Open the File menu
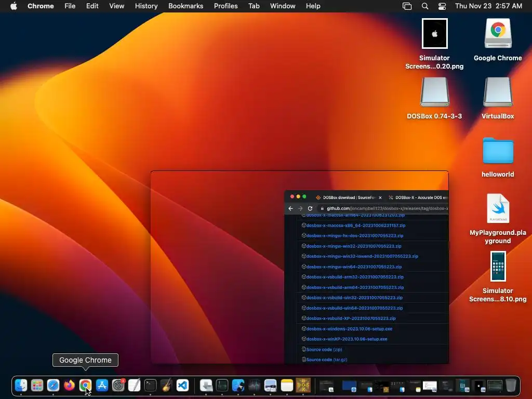This screenshot has height=399, width=532. click(x=70, y=6)
